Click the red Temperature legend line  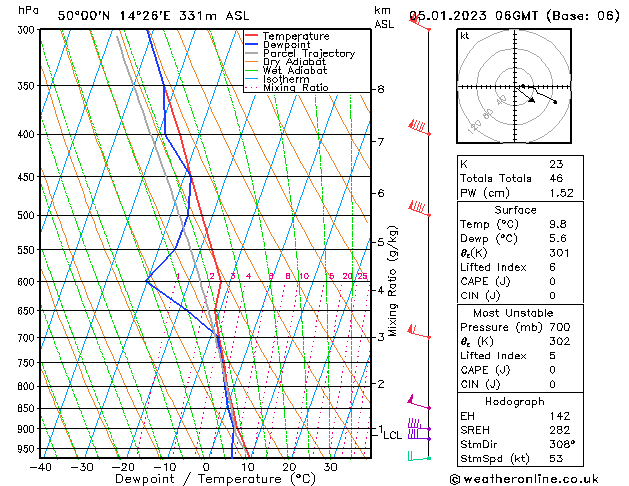tap(251, 36)
